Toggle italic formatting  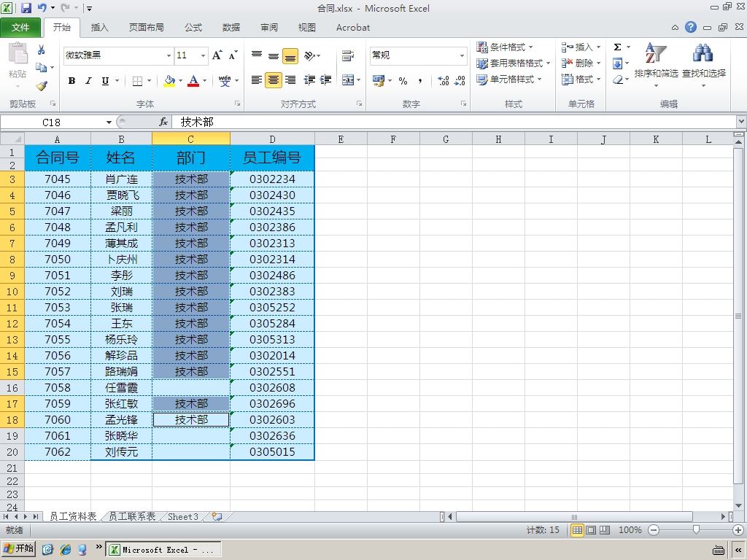(88, 81)
